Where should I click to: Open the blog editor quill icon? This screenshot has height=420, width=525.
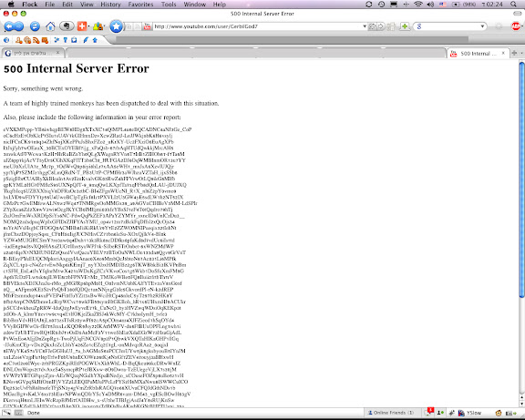click(x=86, y=40)
